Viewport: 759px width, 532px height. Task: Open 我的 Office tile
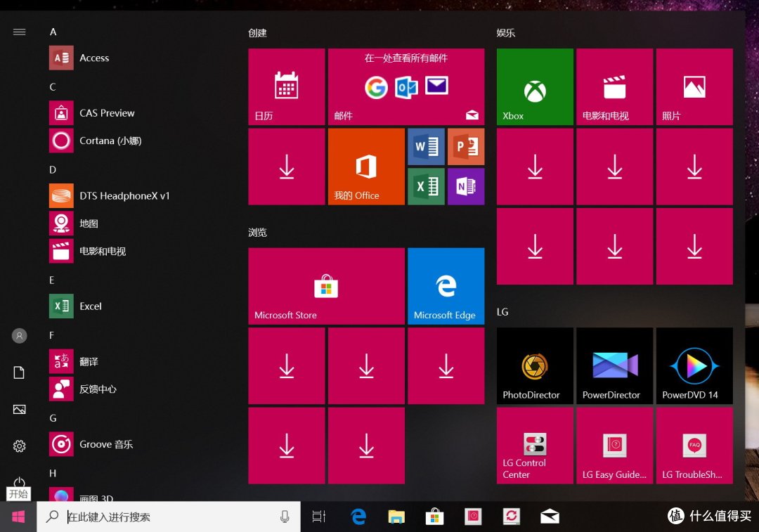point(366,167)
